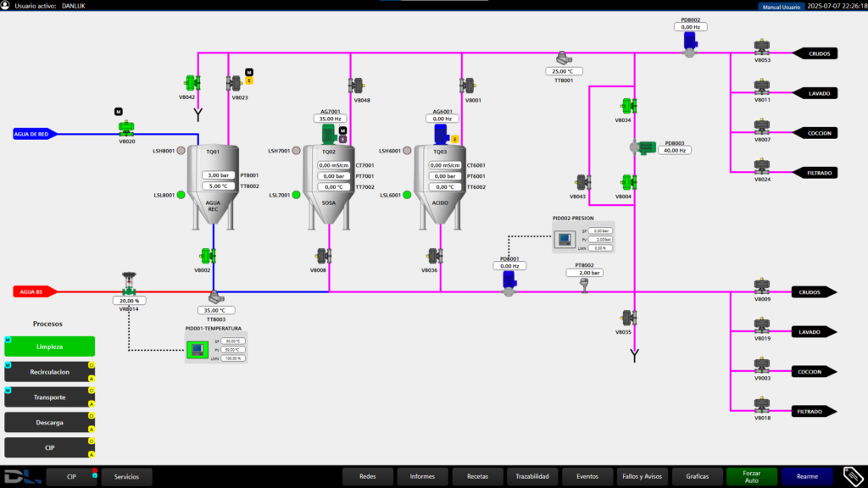Click the M mode badge beside V8023

coord(249,73)
